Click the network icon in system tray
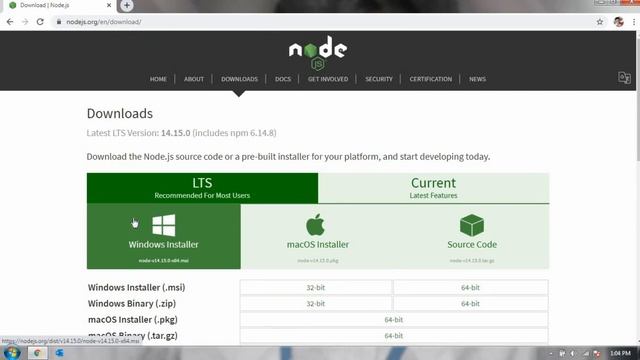This screenshot has height=360, width=640. coord(586,353)
